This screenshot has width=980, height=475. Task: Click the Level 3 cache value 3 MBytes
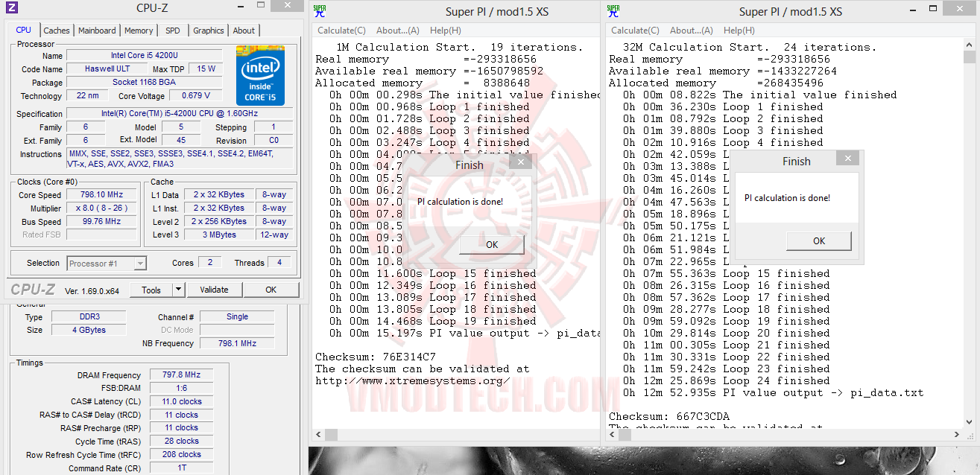(x=218, y=235)
